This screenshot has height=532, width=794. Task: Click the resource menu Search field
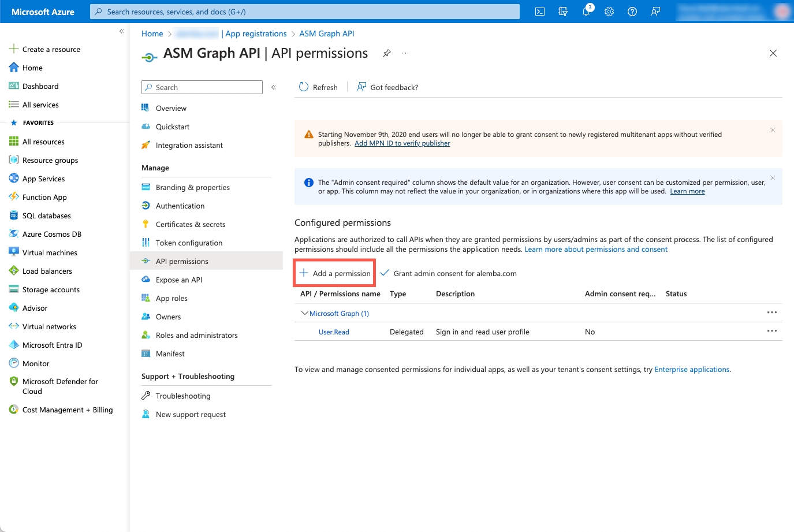point(202,87)
